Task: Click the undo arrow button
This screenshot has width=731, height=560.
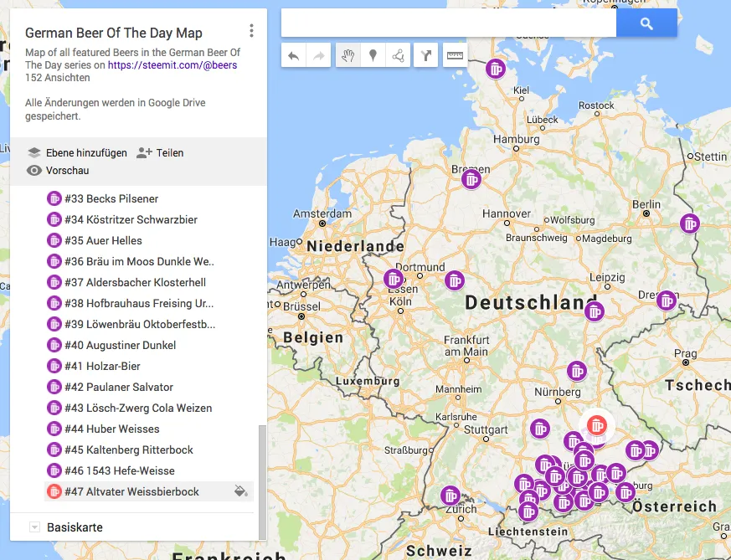Action: click(294, 55)
